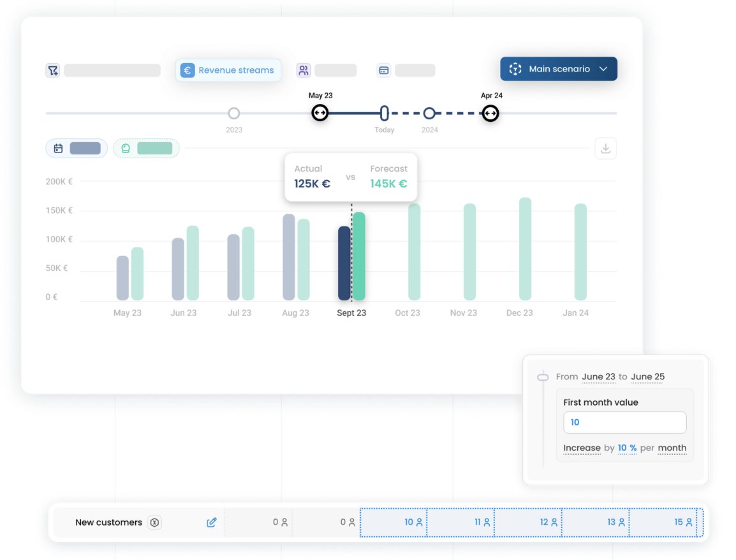The image size is (736, 560).
Task: Click the download chart icon
Action: point(605,149)
